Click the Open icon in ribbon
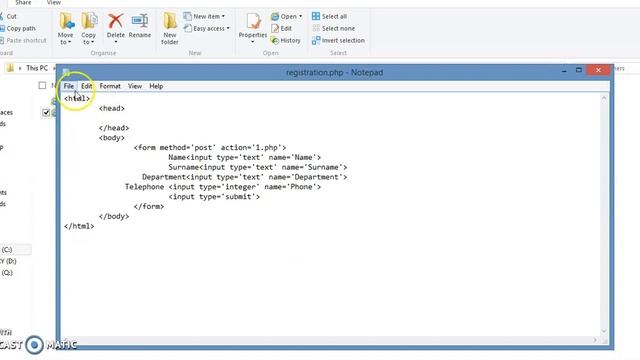 click(275, 16)
